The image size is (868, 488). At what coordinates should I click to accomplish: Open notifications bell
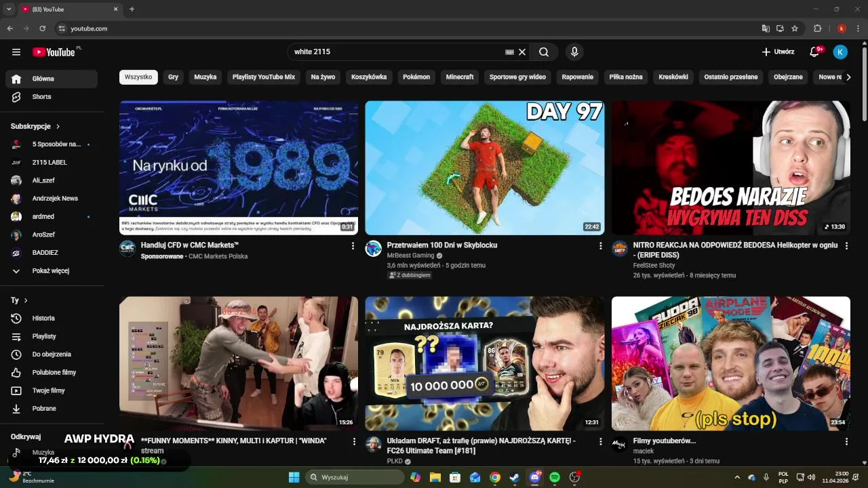click(815, 52)
